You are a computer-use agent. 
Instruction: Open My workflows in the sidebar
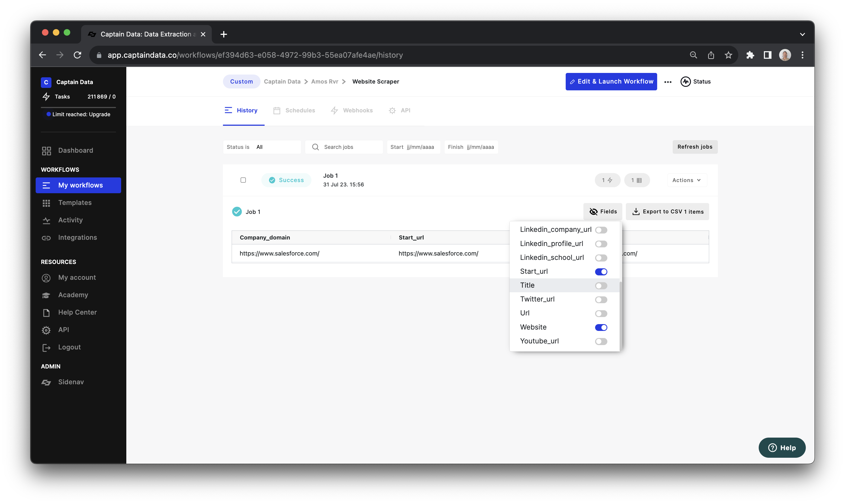(78, 185)
